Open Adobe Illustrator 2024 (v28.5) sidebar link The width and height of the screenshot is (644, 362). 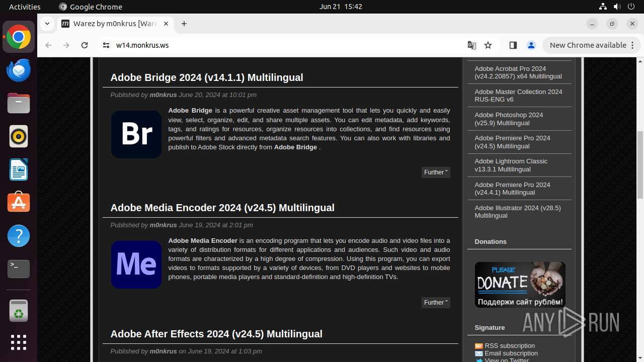(x=518, y=212)
